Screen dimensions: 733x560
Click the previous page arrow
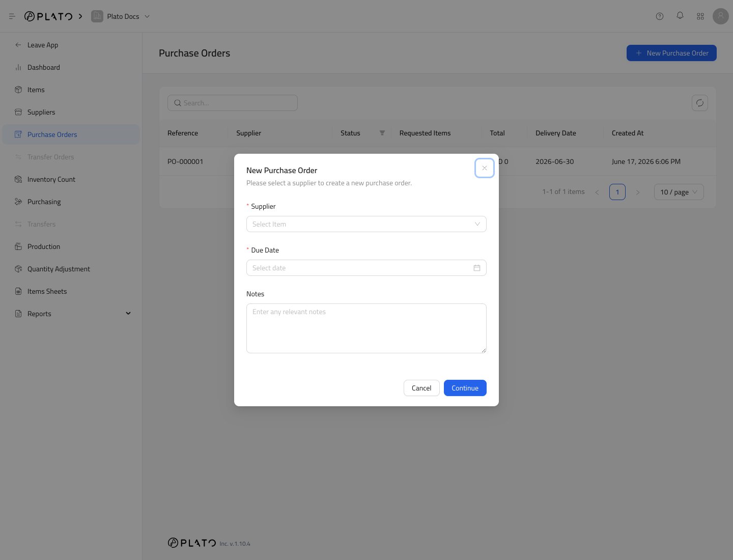597,192
